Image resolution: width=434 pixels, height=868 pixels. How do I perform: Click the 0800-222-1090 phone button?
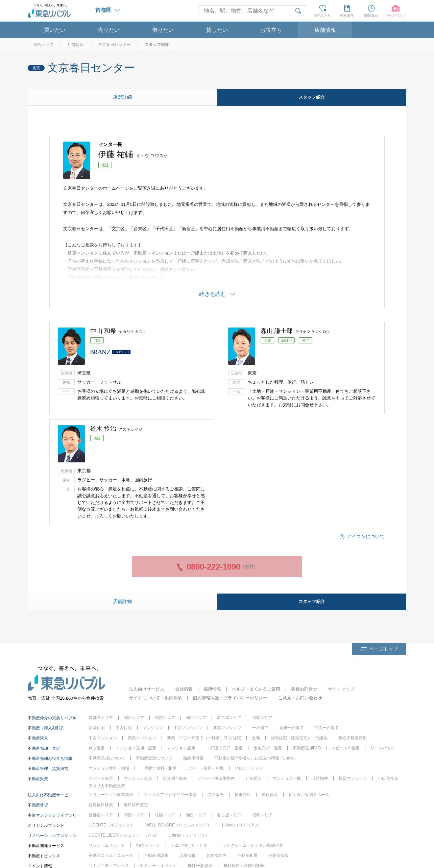coord(217,566)
